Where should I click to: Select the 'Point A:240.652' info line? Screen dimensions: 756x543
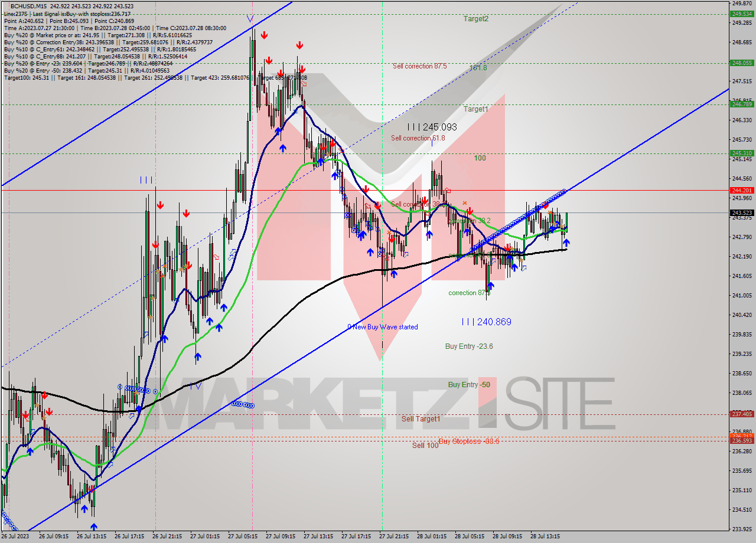tap(69, 21)
